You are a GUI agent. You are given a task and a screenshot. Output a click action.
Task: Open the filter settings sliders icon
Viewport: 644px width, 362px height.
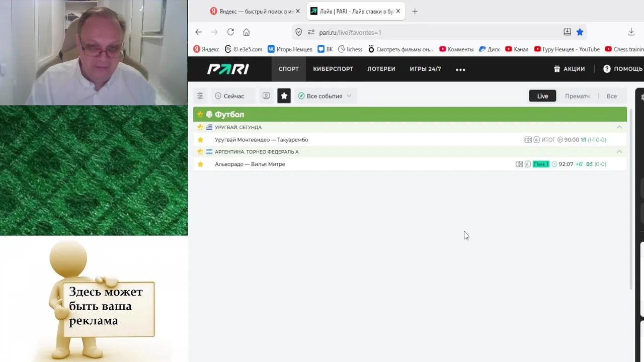[x=200, y=96]
